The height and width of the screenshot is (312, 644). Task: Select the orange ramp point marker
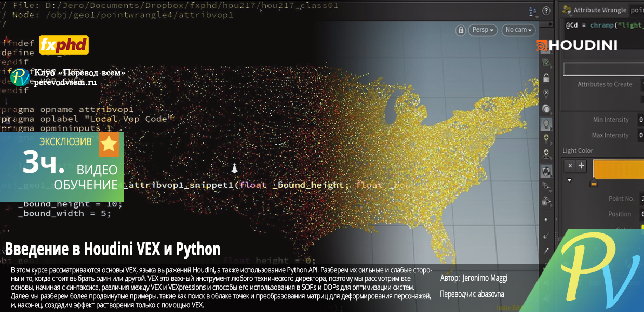594,183
